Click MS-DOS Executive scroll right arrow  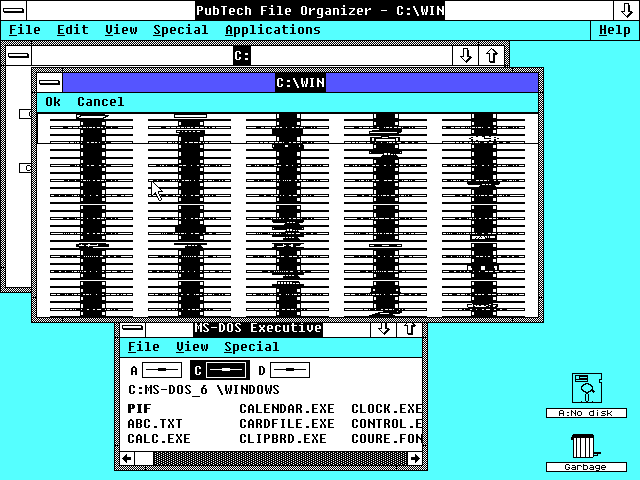[415, 458]
